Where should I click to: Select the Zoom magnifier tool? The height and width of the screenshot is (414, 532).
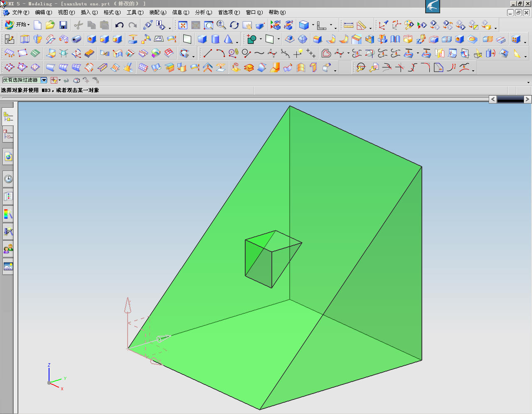[x=221, y=25]
